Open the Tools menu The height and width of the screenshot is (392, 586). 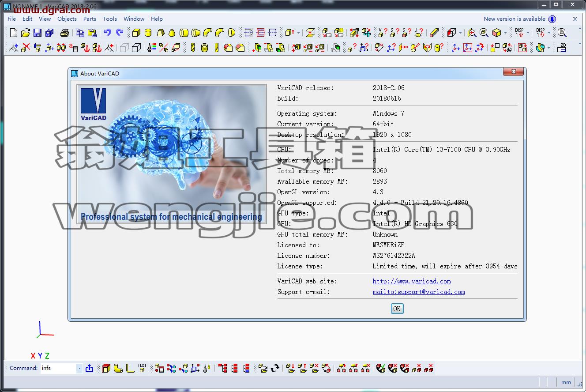click(110, 19)
